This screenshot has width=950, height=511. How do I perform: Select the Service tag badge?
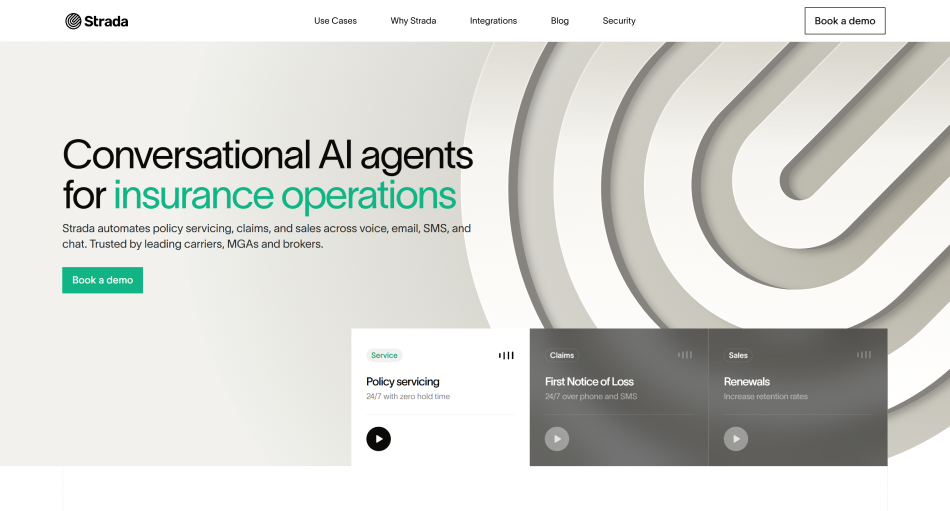point(384,355)
